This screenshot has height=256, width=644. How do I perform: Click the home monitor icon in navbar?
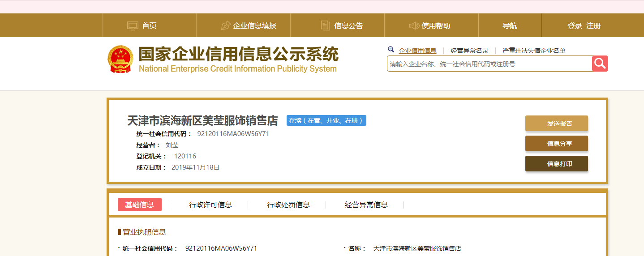[x=133, y=26]
